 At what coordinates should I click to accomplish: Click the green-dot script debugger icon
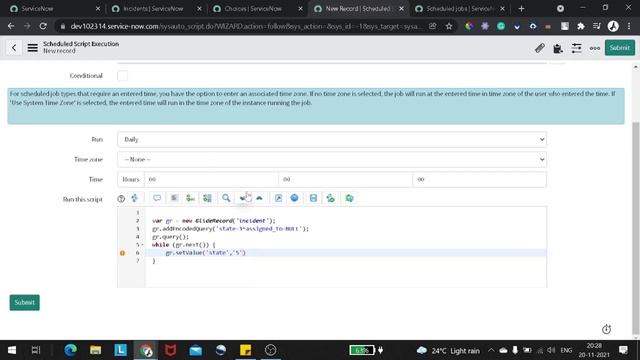click(x=331, y=198)
